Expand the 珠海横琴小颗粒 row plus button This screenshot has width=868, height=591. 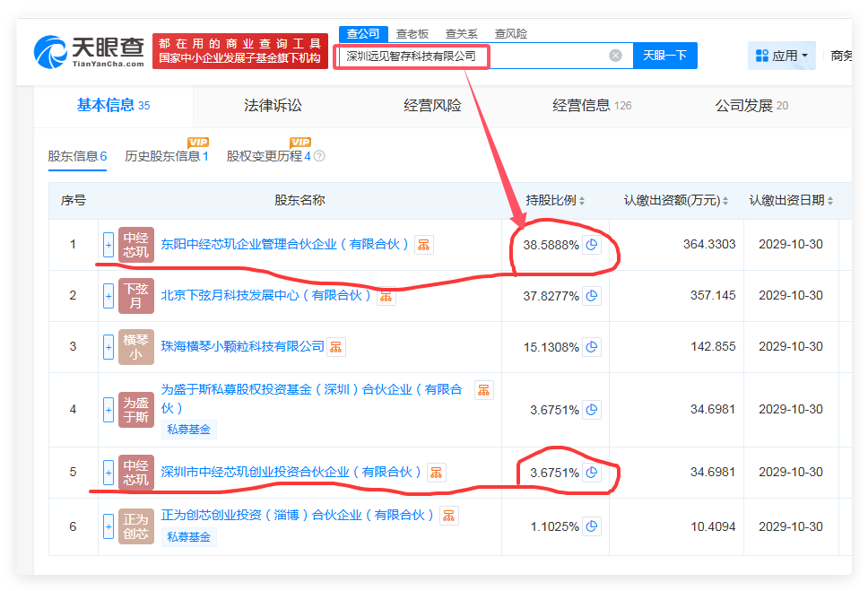point(108,347)
